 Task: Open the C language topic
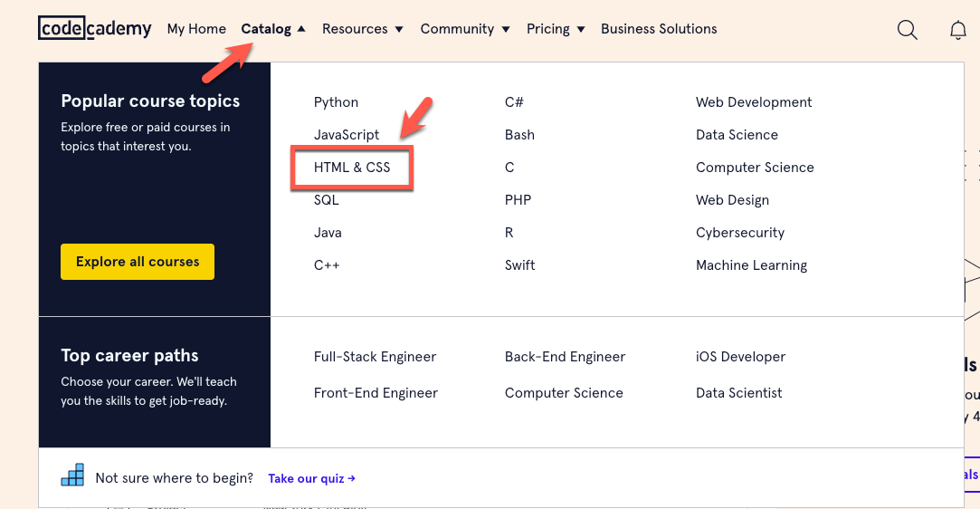509,168
